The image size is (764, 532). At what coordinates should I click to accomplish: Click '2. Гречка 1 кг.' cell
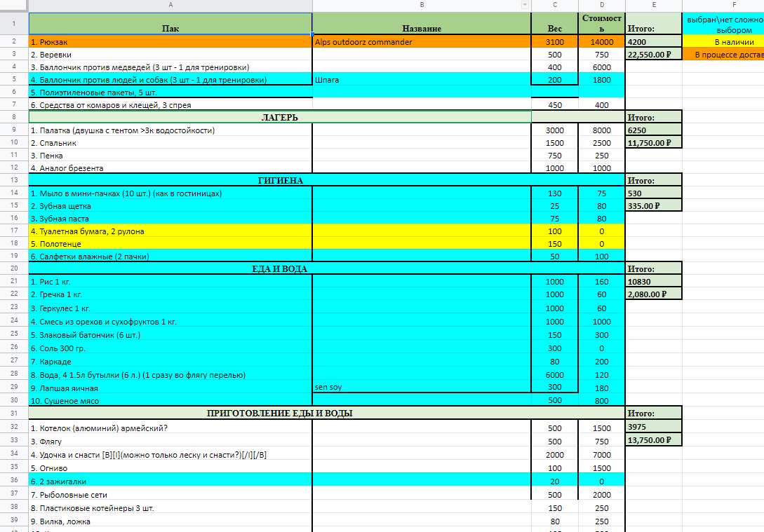click(170, 294)
